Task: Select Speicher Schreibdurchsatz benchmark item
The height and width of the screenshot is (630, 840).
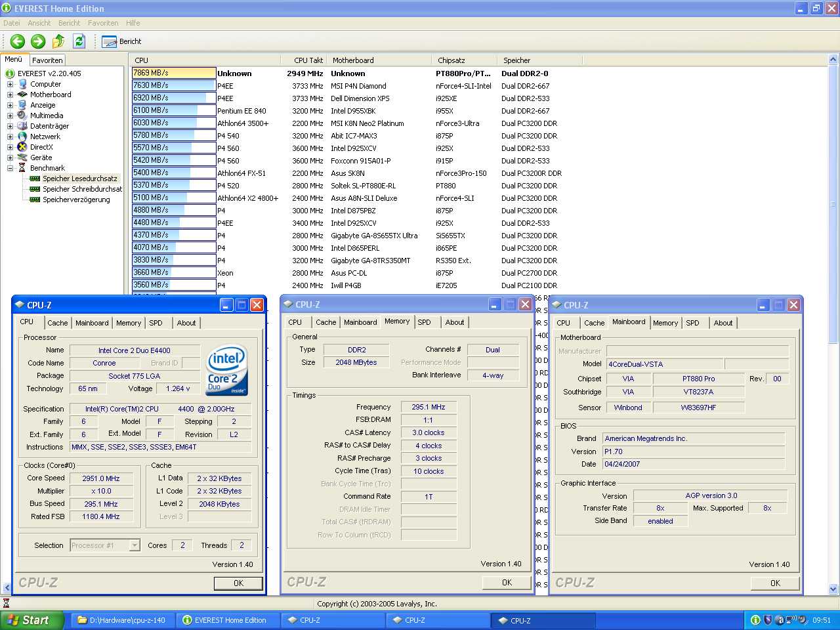Action: (75, 189)
